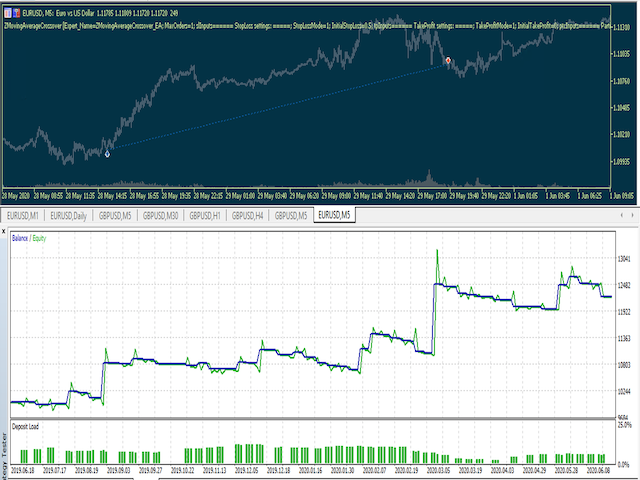This screenshot has width=640, height=480.
Task: Select the active EURUSD,M5 tab
Action: pos(334,215)
